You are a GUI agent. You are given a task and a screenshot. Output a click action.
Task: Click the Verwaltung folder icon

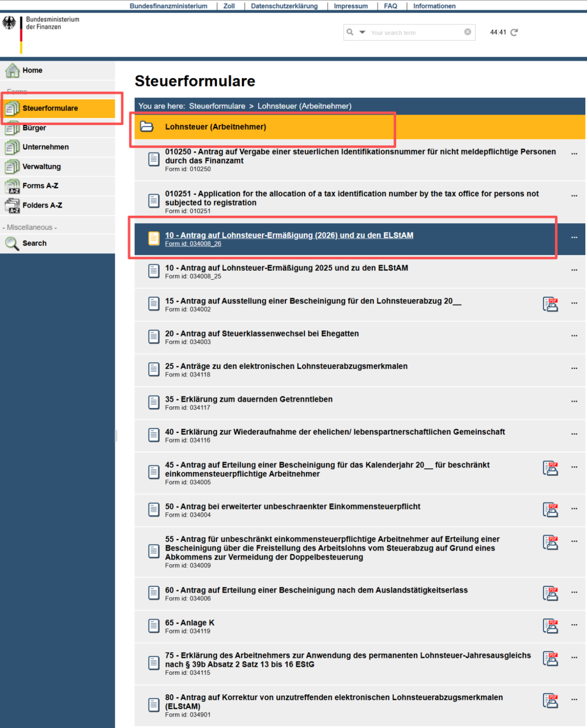(x=13, y=167)
